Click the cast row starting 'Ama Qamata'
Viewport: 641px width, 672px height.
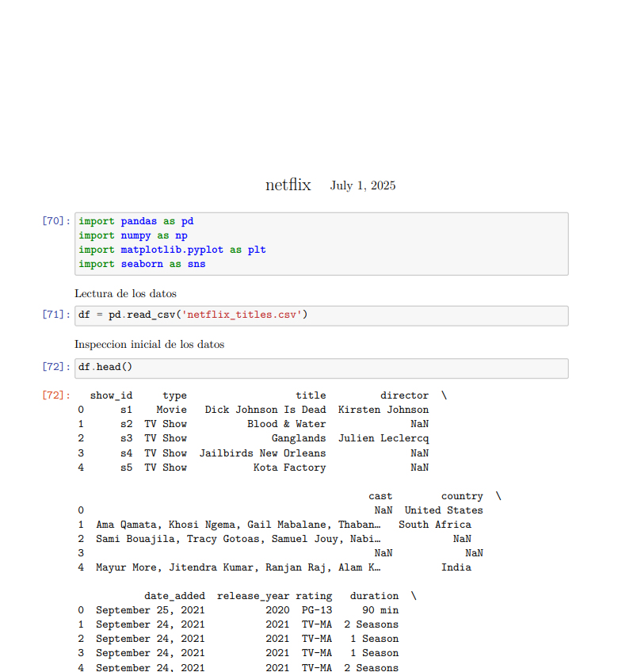(238, 525)
